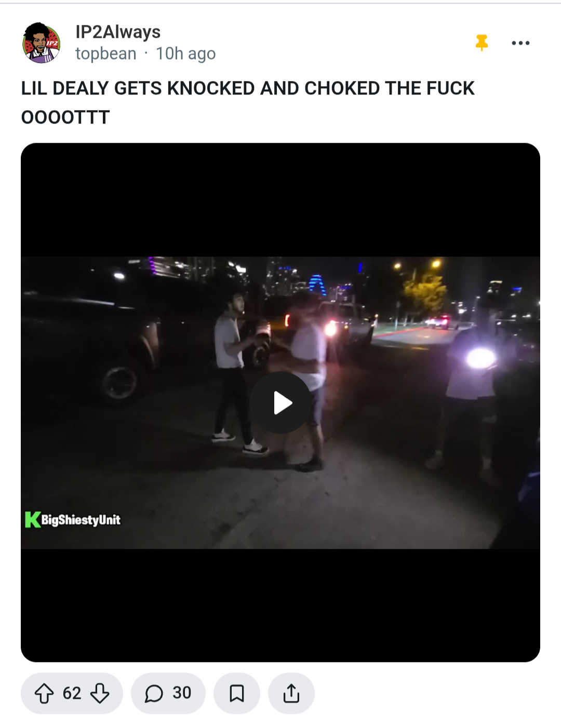
Task: Visit the IP2Always community page
Action: 118,32
